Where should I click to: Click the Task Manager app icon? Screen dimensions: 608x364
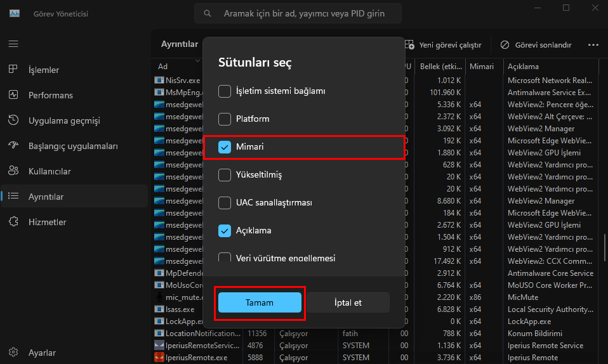tap(15, 13)
